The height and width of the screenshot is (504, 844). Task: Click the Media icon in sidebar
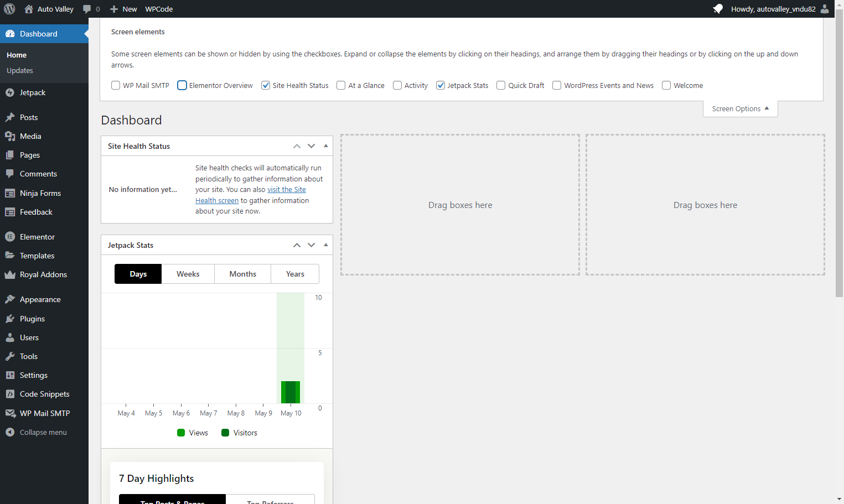(x=10, y=136)
